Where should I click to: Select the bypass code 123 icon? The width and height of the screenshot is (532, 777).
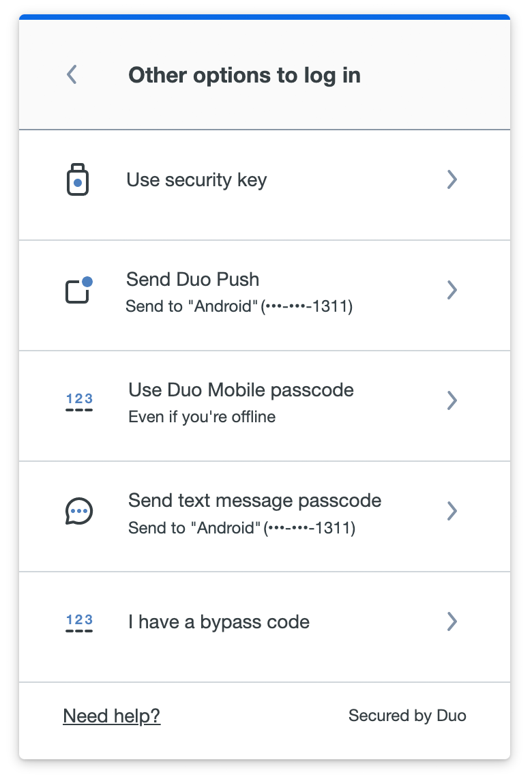point(78,621)
